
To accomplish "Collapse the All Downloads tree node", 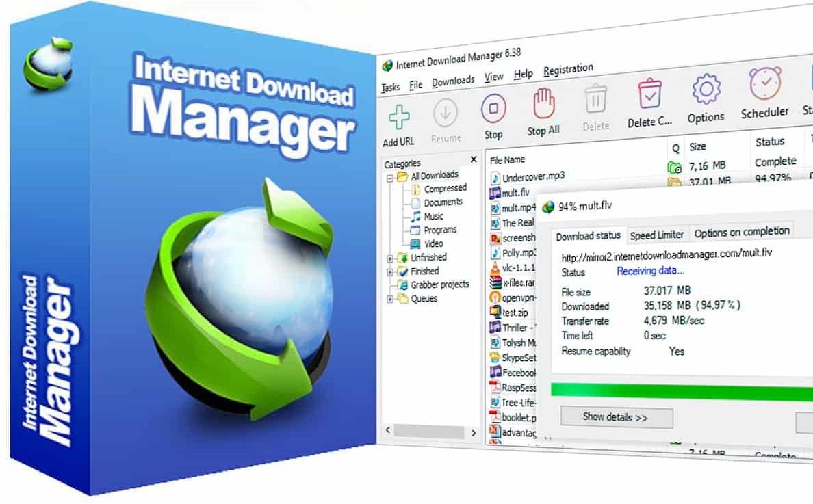I will point(389,178).
